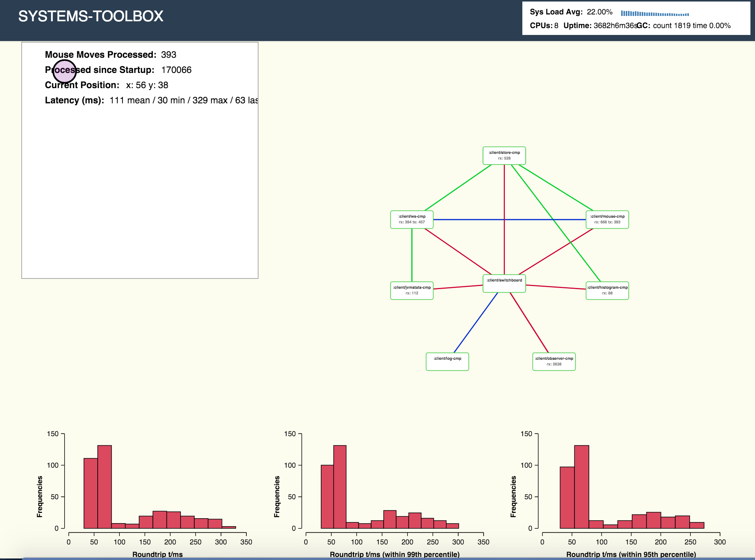Select the :client/switchboard node

point(504,283)
